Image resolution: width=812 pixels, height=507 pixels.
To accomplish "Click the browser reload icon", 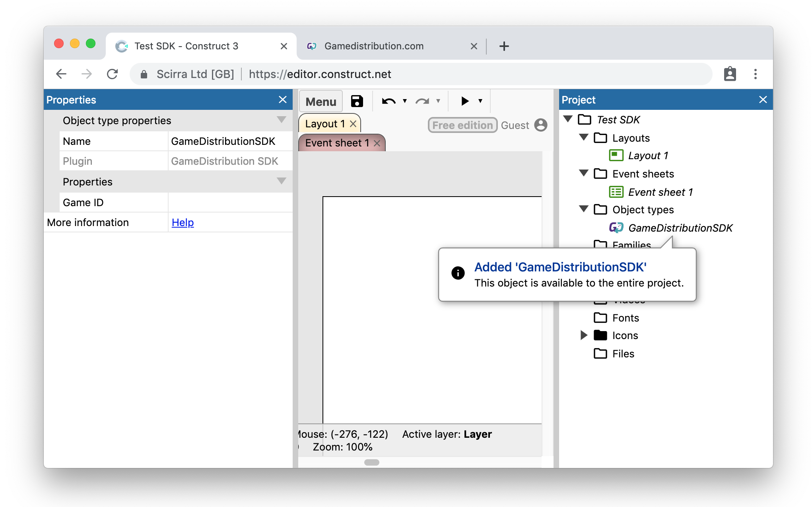I will pyautogui.click(x=113, y=74).
